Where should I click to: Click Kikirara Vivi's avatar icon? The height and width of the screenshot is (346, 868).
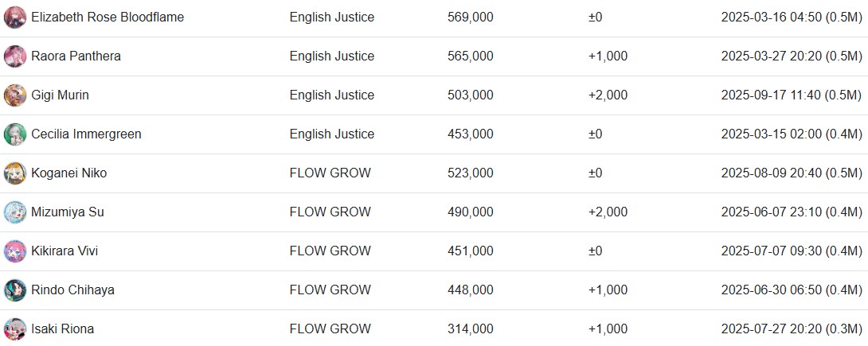click(15, 251)
